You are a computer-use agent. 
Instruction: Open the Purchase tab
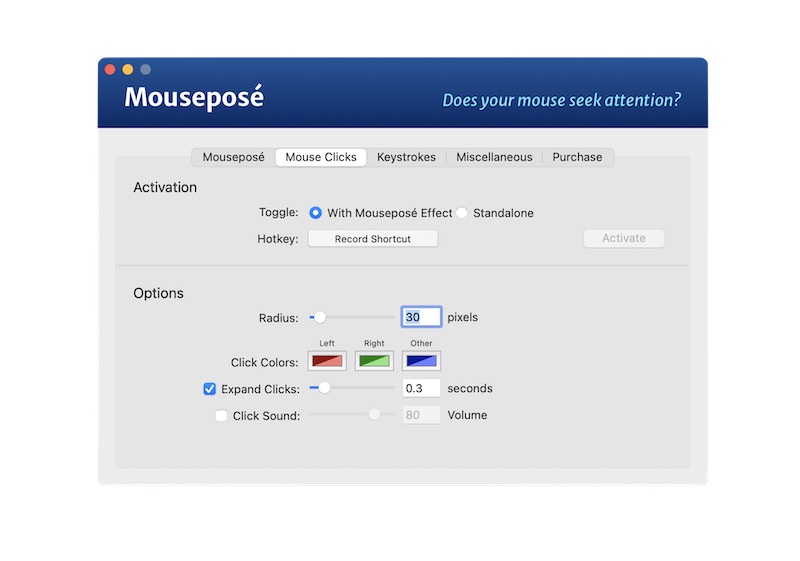point(577,157)
